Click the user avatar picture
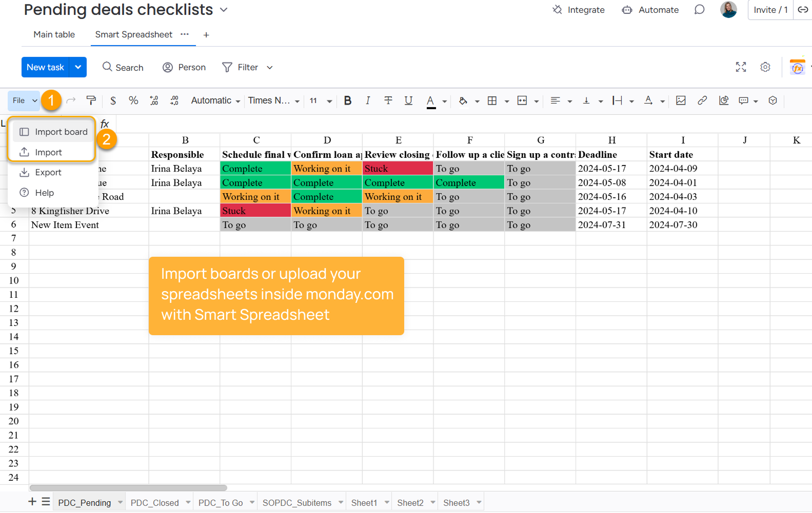 pyautogui.click(x=728, y=9)
